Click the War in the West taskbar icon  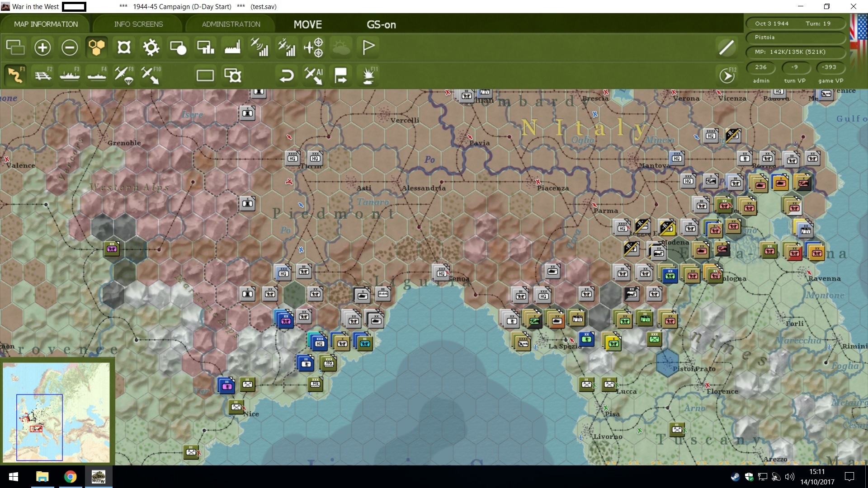tap(98, 477)
